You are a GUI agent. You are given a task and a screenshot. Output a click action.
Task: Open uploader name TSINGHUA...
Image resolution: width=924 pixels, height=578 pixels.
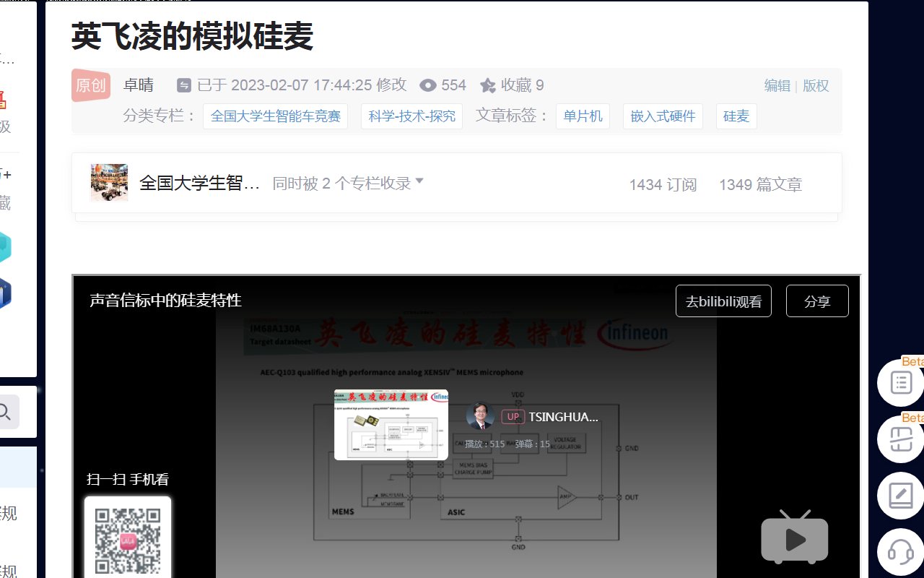click(563, 417)
